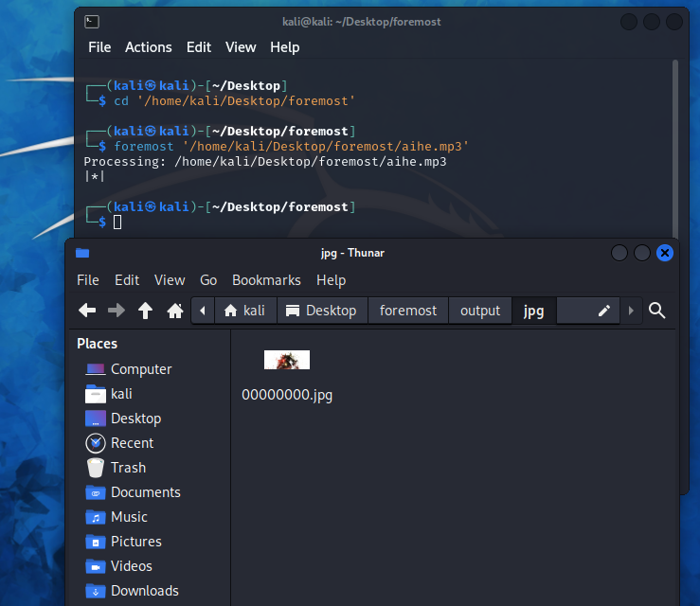Image resolution: width=700 pixels, height=606 pixels.
Task: Click the 00000000.jpg file name
Action: pos(287,395)
